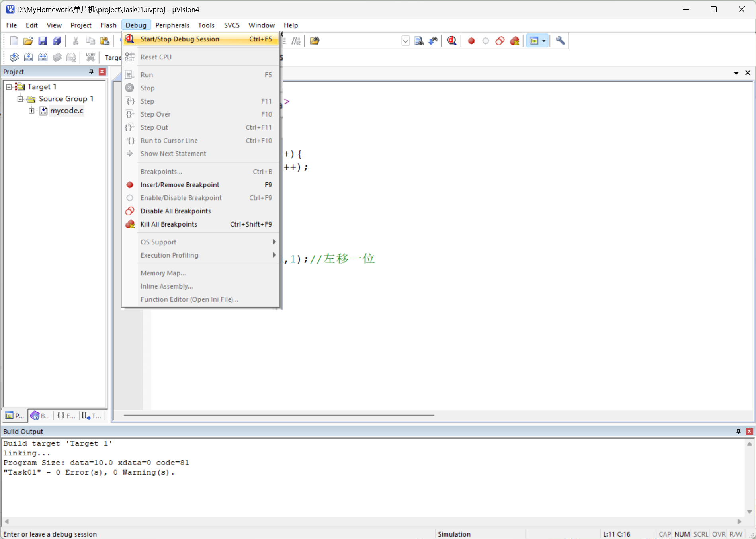Click the comment selection toolbar icon
Image resolution: width=756 pixels, height=539 pixels.
[296, 41]
